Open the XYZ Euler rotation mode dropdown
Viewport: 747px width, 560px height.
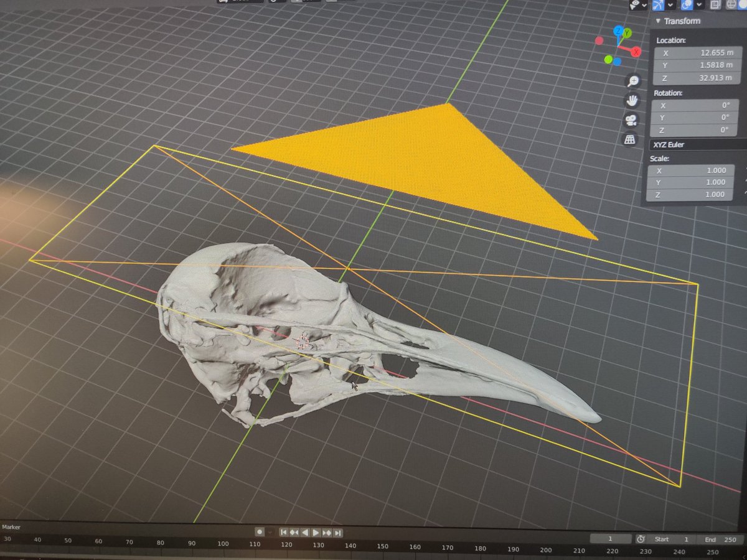click(x=697, y=144)
